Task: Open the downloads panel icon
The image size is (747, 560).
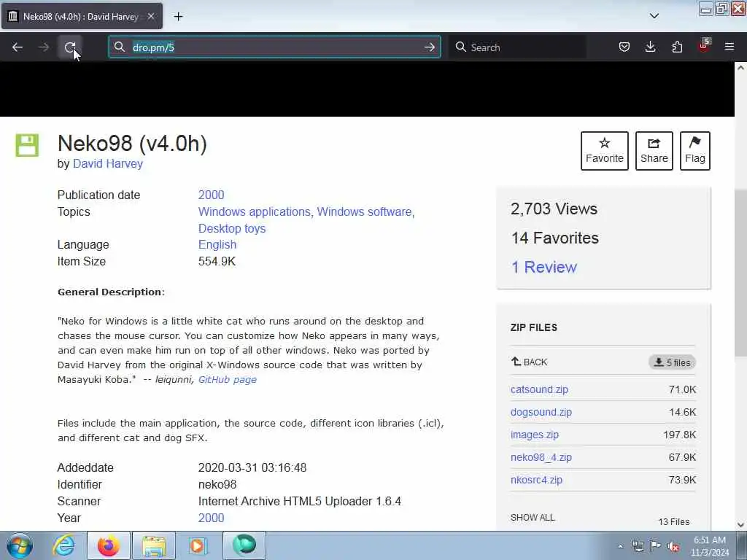Action: [x=650, y=47]
